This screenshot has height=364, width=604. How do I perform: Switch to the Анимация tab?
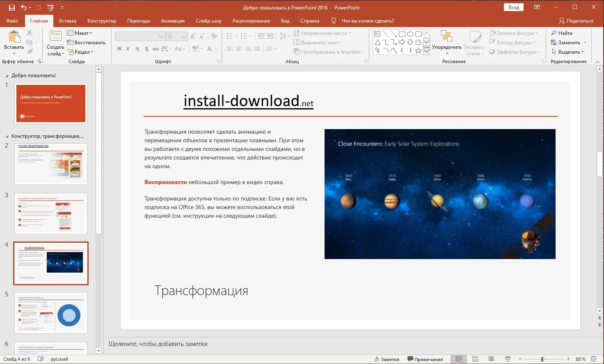[x=173, y=21]
